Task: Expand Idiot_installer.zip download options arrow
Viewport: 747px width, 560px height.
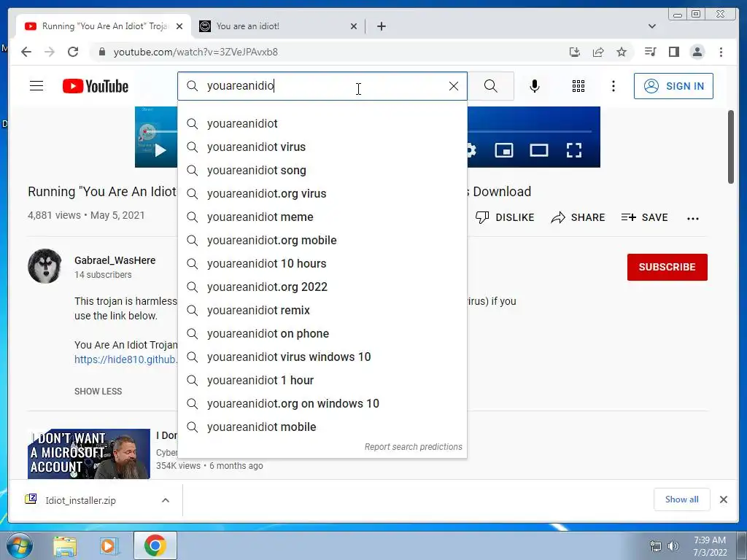Action: [166, 500]
